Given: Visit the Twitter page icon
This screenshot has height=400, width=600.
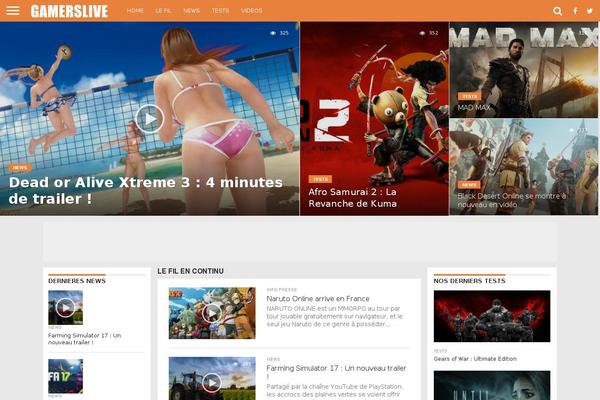Looking at the screenshot, I should [590, 11].
